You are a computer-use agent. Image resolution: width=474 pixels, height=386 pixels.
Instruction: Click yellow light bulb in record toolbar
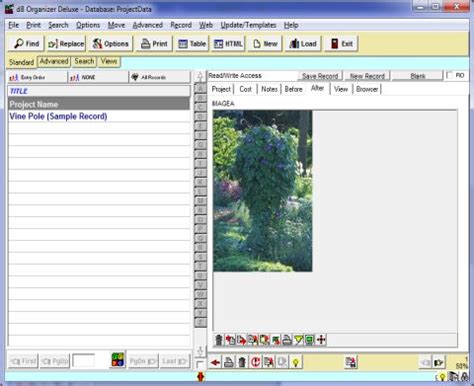tap(295, 362)
